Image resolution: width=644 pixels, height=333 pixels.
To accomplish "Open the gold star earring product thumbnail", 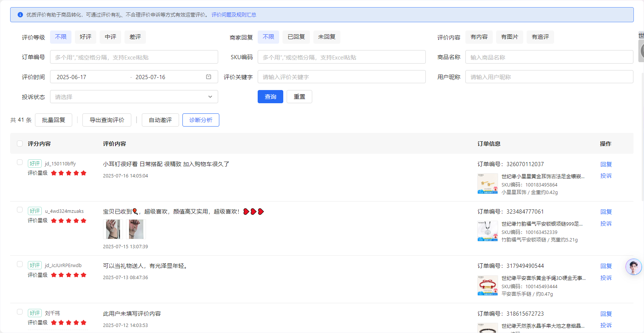I will point(488,183).
